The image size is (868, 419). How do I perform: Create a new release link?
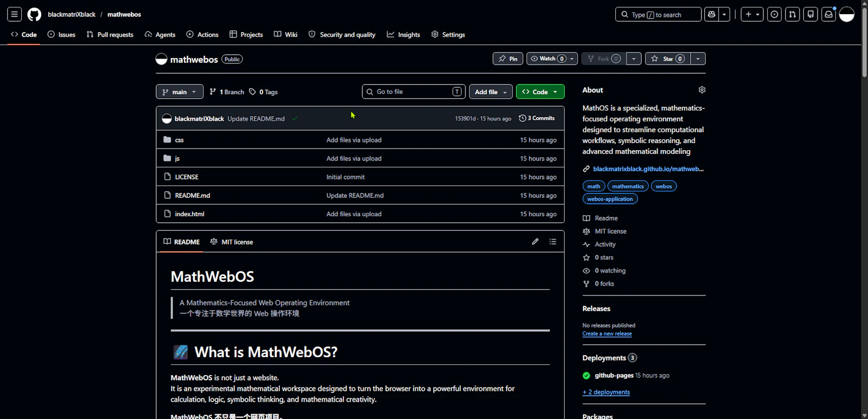[x=607, y=334]
